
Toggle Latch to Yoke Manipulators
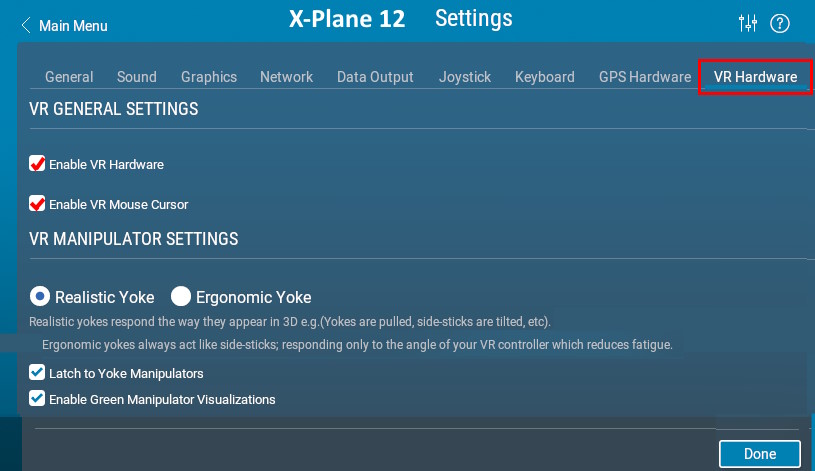click(38, 373)
